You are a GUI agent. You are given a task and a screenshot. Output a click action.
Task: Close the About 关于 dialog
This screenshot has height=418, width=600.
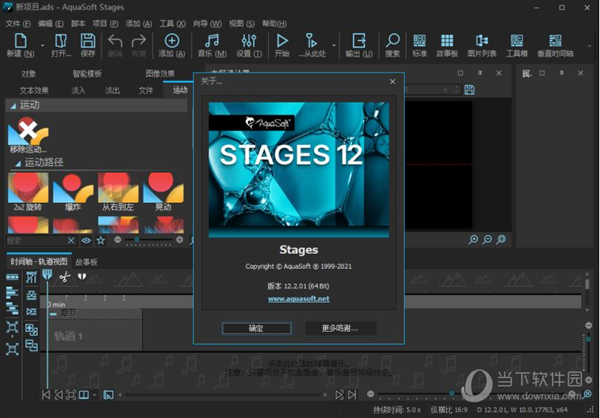click(x=393, y=82)
